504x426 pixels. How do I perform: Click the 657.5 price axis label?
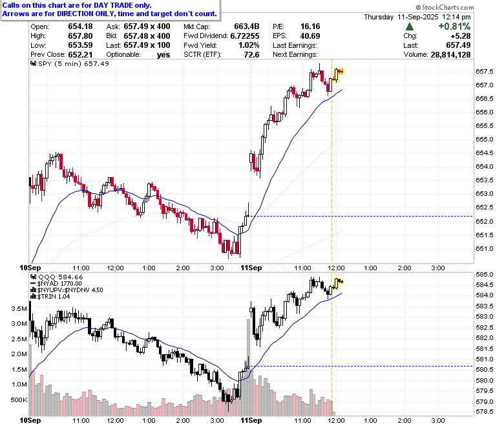click(485, 71)
